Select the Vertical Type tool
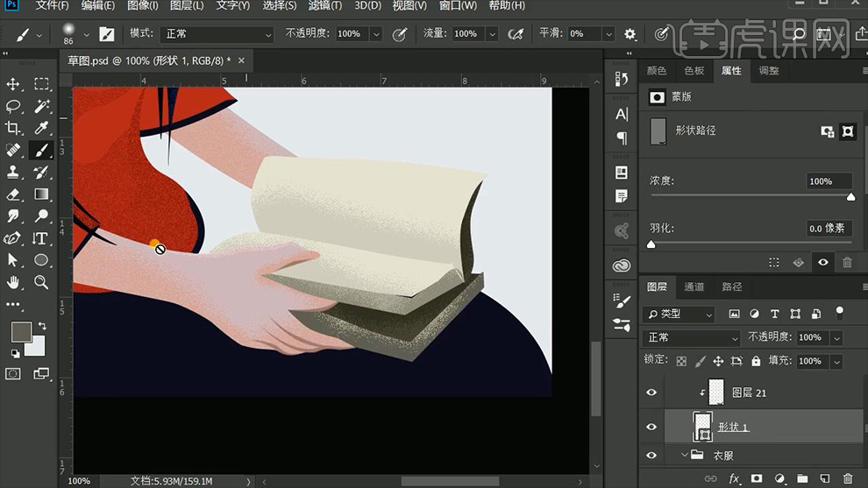The image size is (868, 488). tap(41, 238)
